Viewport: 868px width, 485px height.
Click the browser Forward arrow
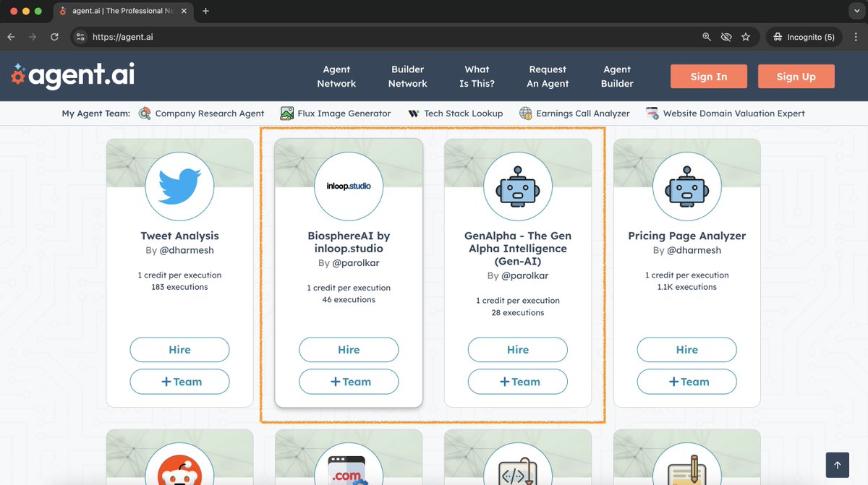tap(33, 37)
